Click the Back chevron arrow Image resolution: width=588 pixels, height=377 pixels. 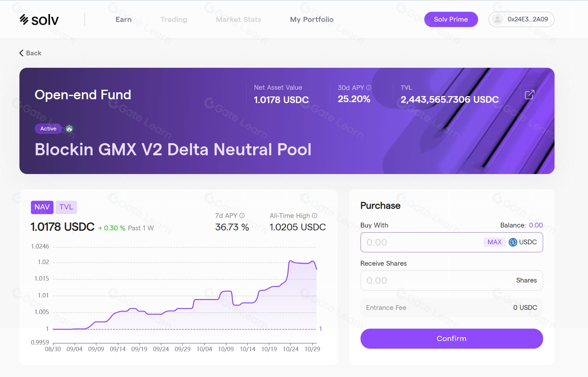click(21, 53)
